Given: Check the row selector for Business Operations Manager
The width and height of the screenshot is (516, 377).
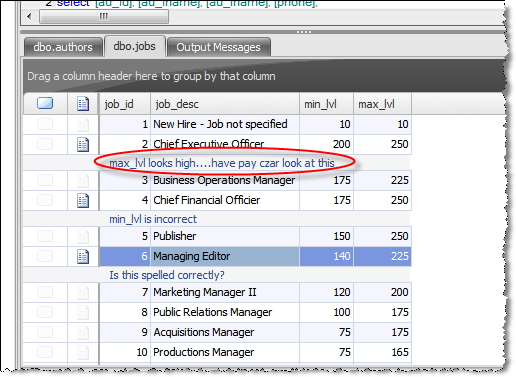Looking at the screenshot, I should tap(45, 180).
